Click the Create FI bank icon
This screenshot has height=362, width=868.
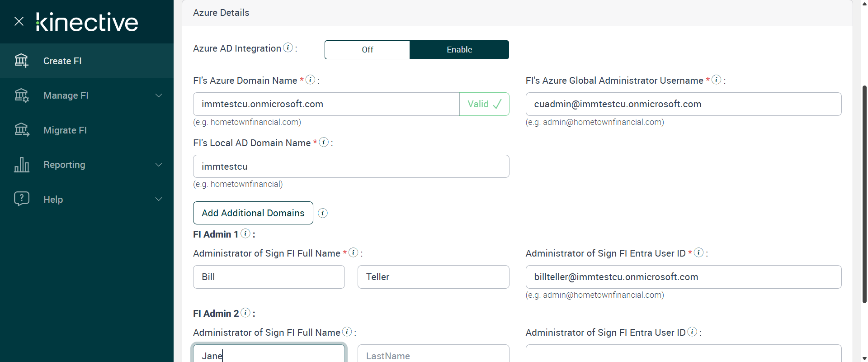pos(21,61)
